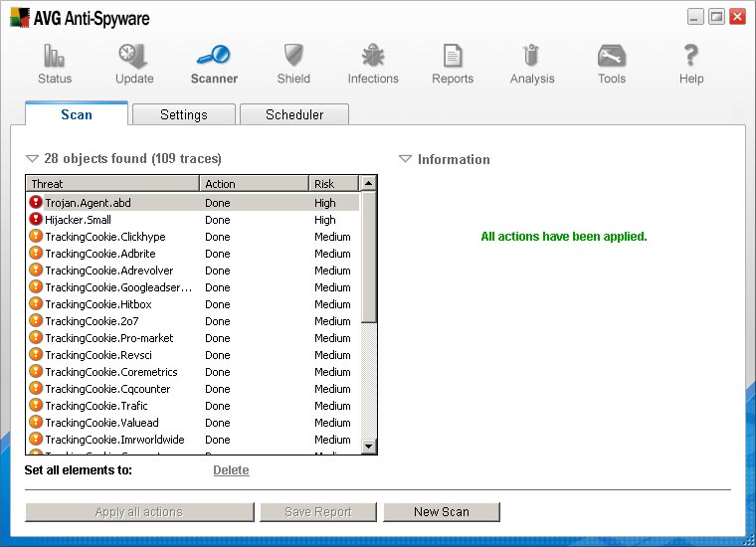Image resolution: width=756 pixels, height=547 pixels.
Task: Click orange icon beside TrackingCookie.Revsci
Action: pyautogui.click(x=36, y=354)
